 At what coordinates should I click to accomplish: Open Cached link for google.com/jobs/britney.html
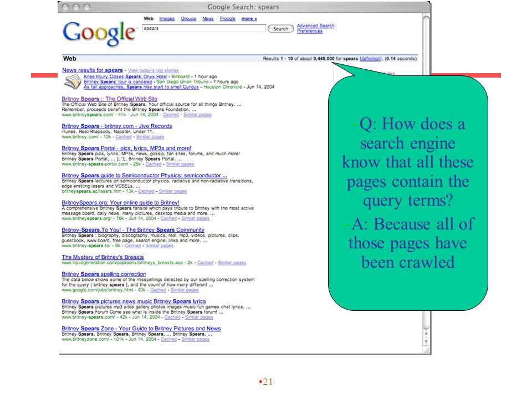tap(158, 290)
